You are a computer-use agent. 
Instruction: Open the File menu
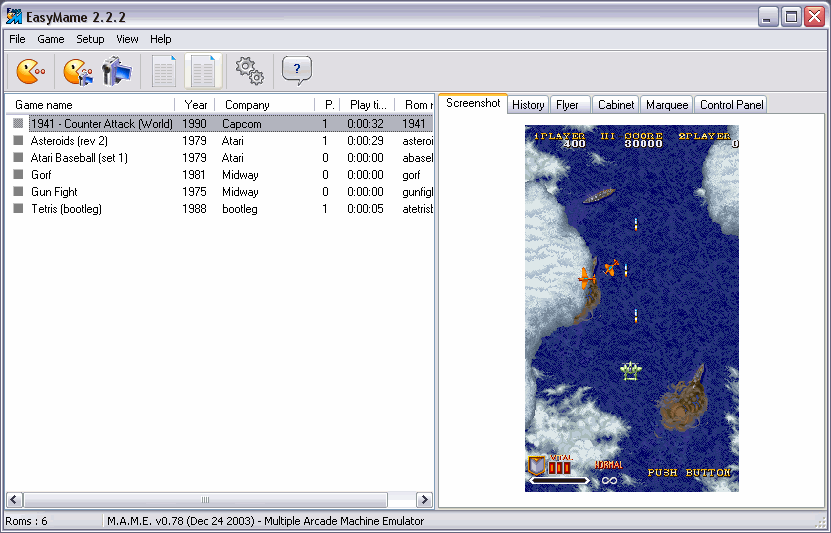(17, 39)
